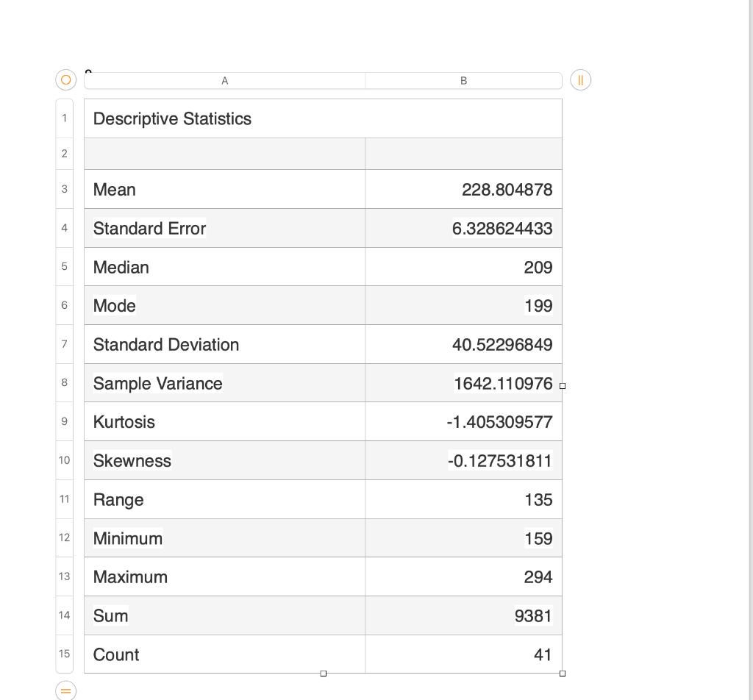Click the bottom-center table resize handle
Viewport: 753px width, 700px height.
pyautogui.click(x=324, y=674)
